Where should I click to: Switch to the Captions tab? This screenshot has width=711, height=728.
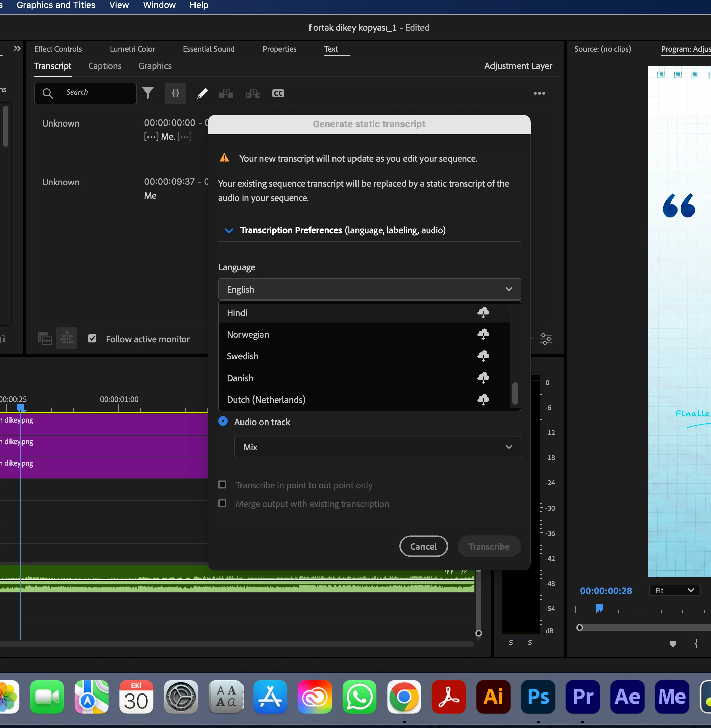[105, 66]
